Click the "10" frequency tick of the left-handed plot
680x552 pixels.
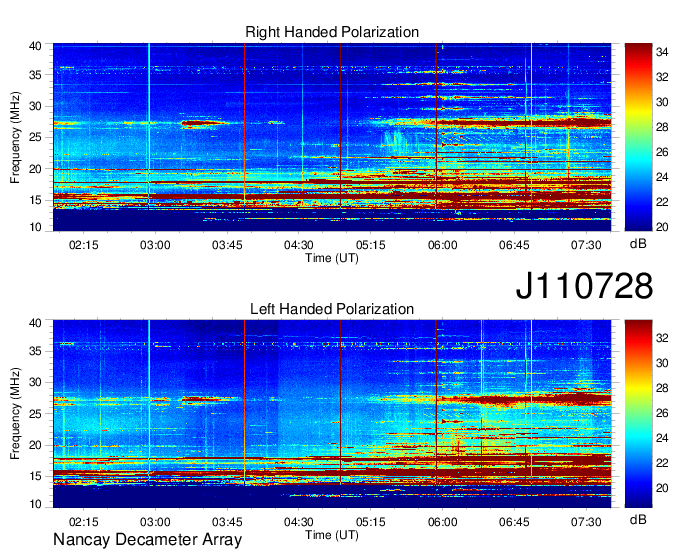[35, 503]
